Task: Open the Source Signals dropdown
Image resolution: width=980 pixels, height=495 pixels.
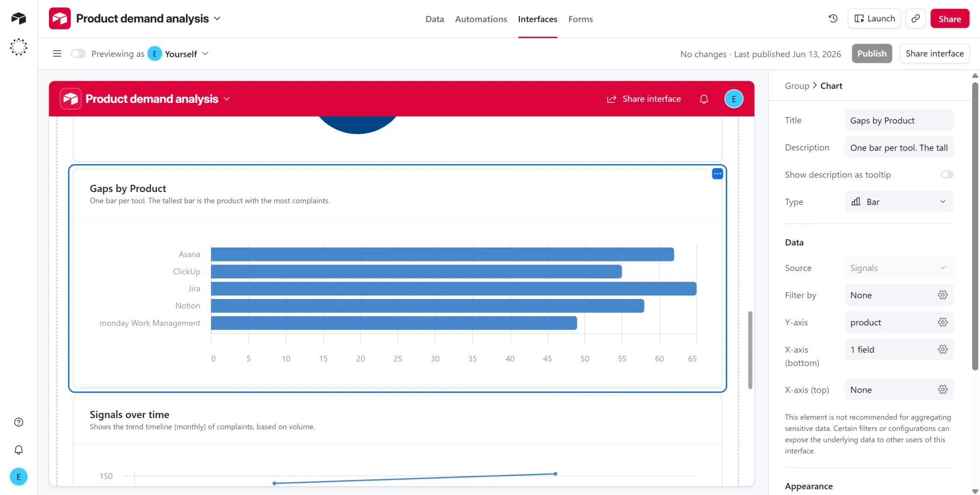Action: pyautogui.click(x=899, y=268)
